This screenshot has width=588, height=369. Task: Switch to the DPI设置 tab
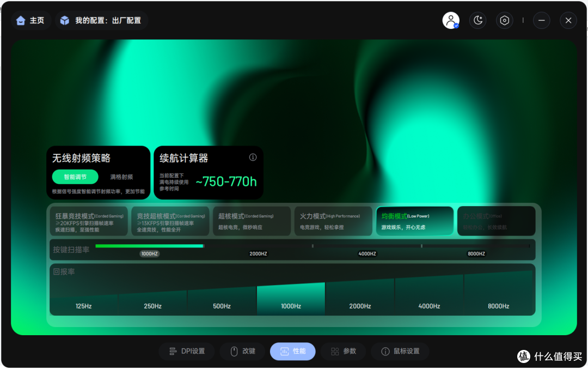pyautogui.click(x=187, y=352)
